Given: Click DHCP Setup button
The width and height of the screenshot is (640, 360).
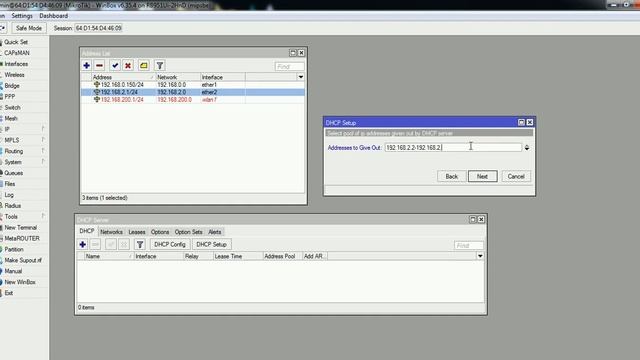Looking at the screenshot, I should [x=211, y=244].
